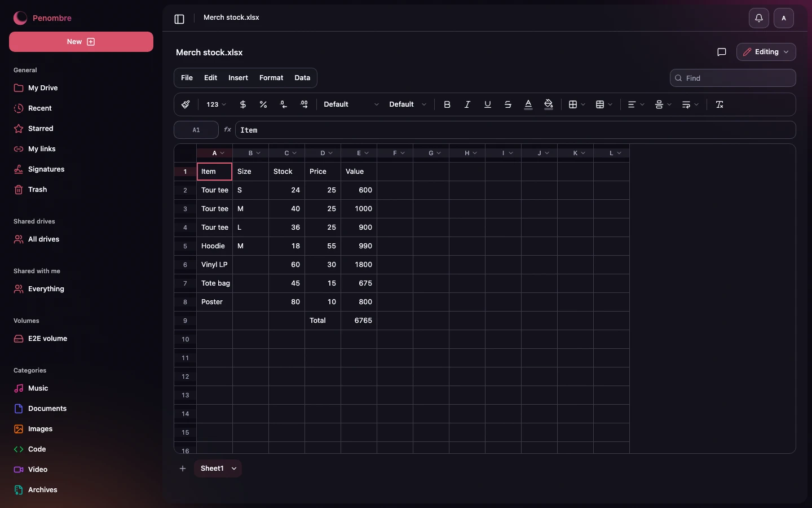Open the comments icon
The width and height of the screenshot is (812, 508).
(721, 52)
